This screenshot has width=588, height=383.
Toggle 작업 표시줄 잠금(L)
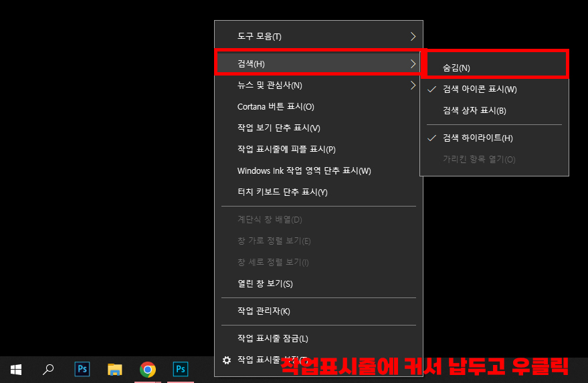(318, 339)
